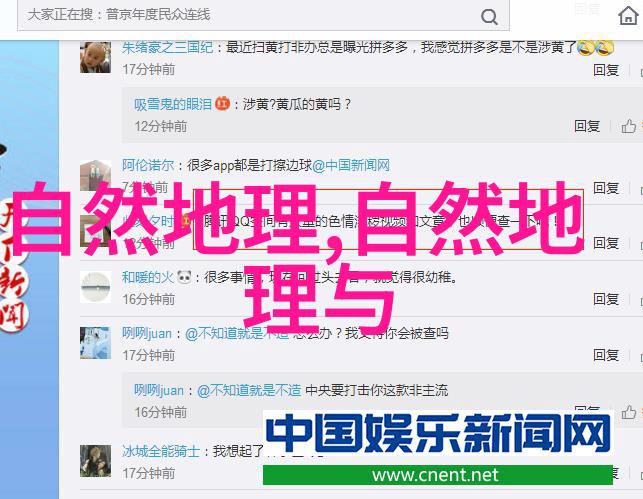Reply to 吸雪鬼的眼泪's nested comment
The width and height of the screenshot is (643, 499).
[587, 126]
